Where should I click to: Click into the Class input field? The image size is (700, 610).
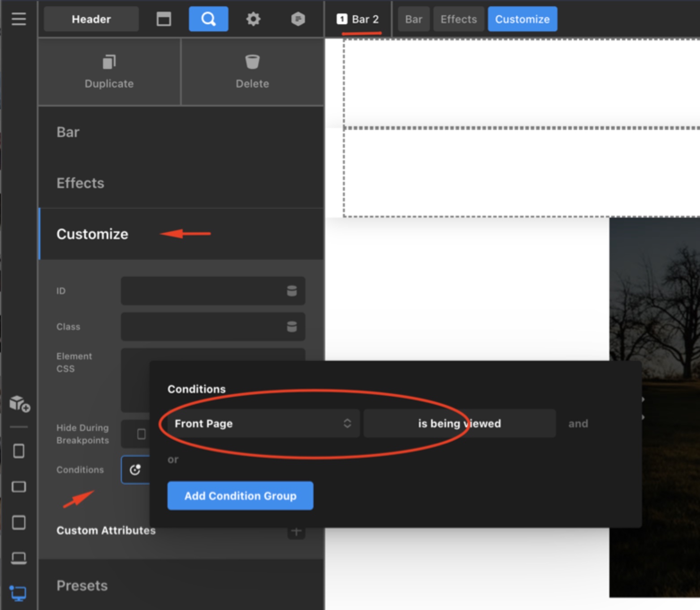(x=202, y=327)
